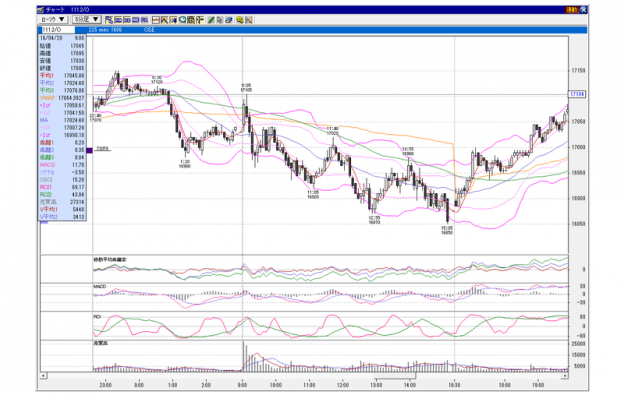
Task: Click the horizontal scrollbar thumb under the chart
Action: pyautogui.click(x=395, y=376)
